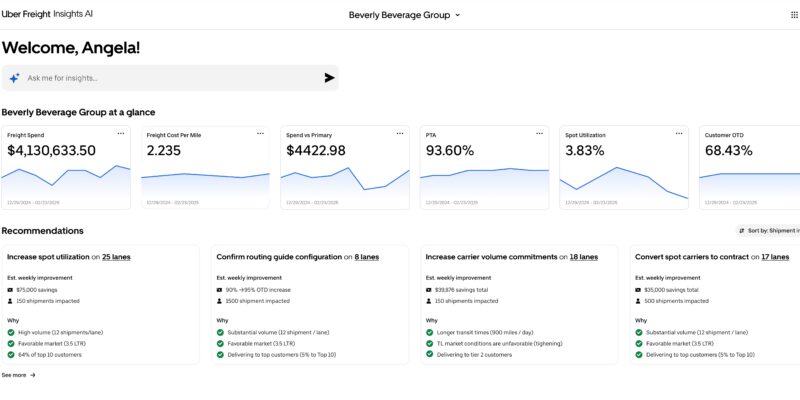Image resolution: width=800 pixels, height=400 pixels.
Task: Expand Beverly Beverage Group account dropdown
Action: [405, 15]
